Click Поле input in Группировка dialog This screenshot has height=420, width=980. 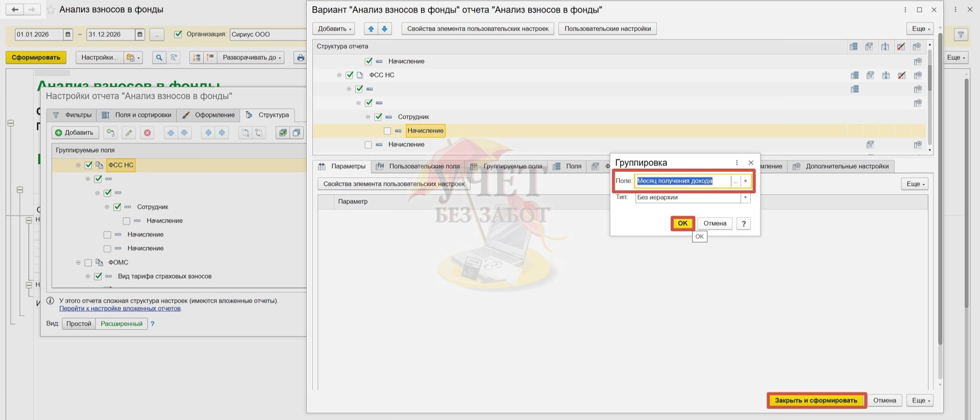point(682,181)
